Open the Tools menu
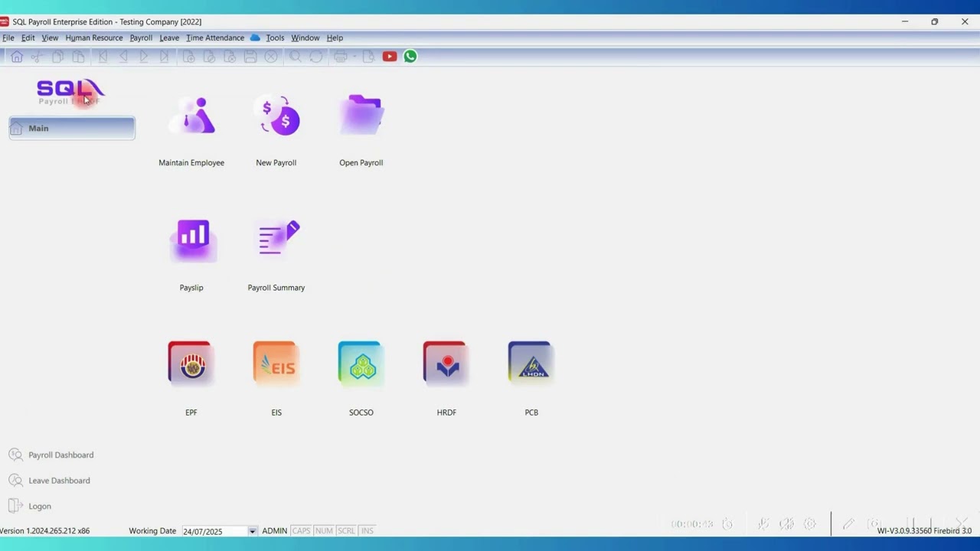Viewport: 980px width, 551px height. pyautogui.click(x=275, y=37)
